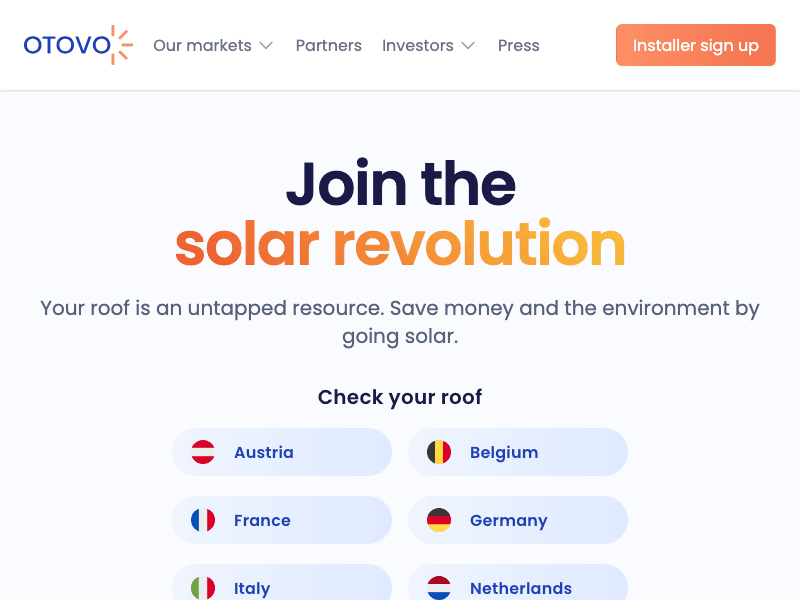Image resolution: width=800 pixels, height=600 pixels.
Task: Click the Otovo logo
Action: (x=78, y=45)
